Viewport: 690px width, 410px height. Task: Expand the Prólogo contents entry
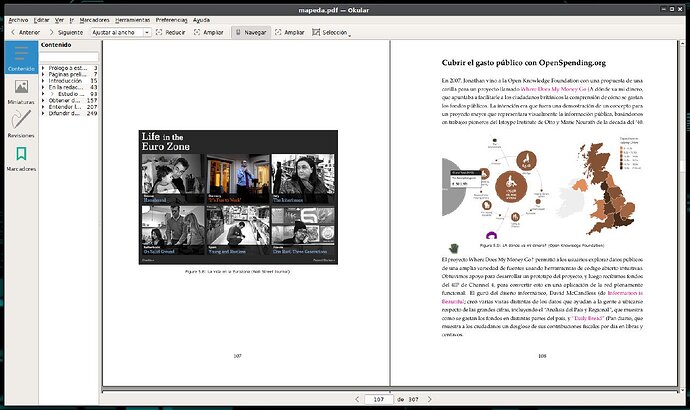(x=43, y=67)
